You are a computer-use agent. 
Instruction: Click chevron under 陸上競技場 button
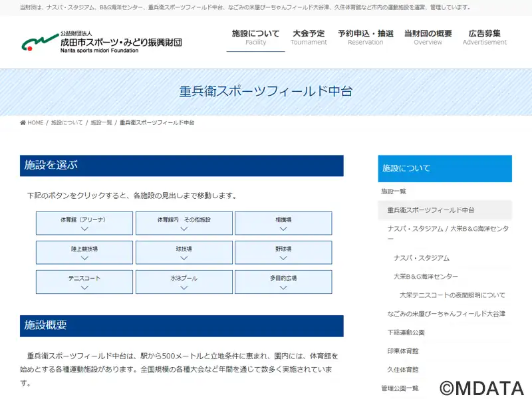tap(84, 258)
